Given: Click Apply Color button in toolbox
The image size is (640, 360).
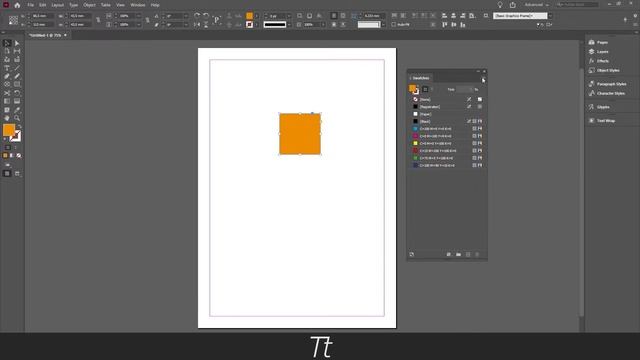Looking at the screenshot, I should click(x=5, y=156).
